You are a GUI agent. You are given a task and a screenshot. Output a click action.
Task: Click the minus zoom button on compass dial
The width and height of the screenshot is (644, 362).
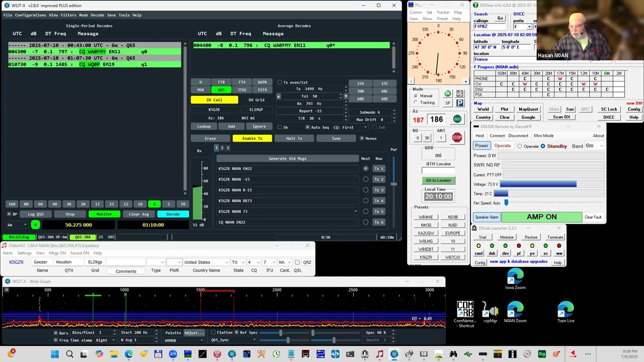(411, 81)
